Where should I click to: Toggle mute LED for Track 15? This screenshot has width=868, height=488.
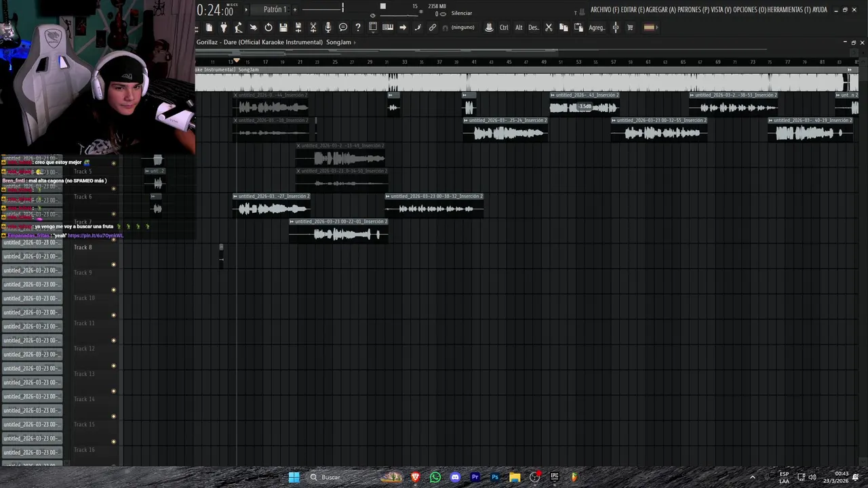point(113,442)
